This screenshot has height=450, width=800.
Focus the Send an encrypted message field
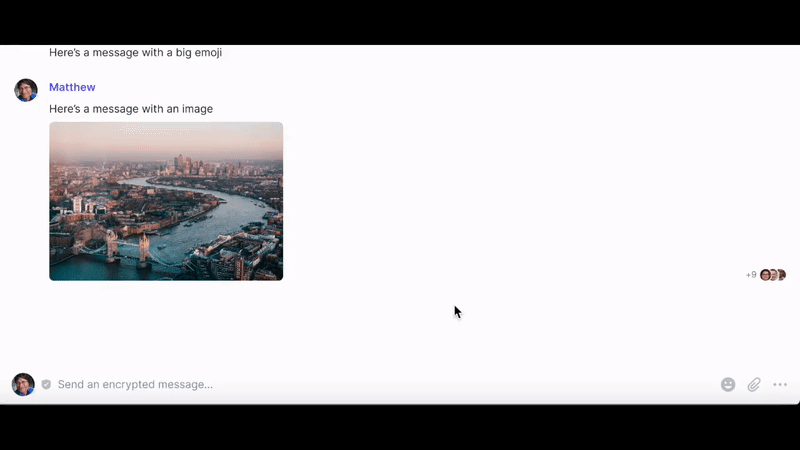coord(300,384)
